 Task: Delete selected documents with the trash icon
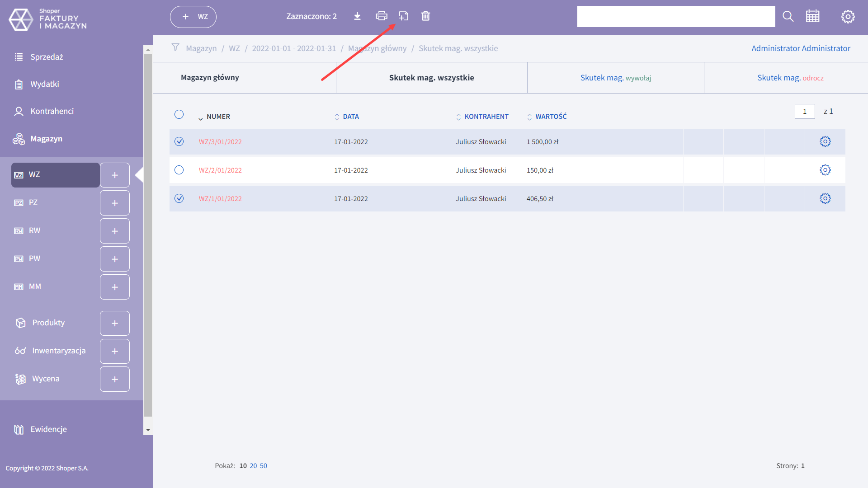425,16
